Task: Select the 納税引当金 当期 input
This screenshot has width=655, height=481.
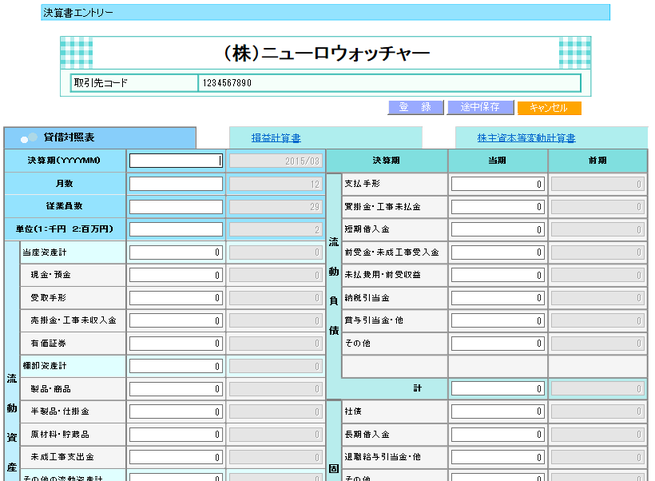Action: [497, 297]
